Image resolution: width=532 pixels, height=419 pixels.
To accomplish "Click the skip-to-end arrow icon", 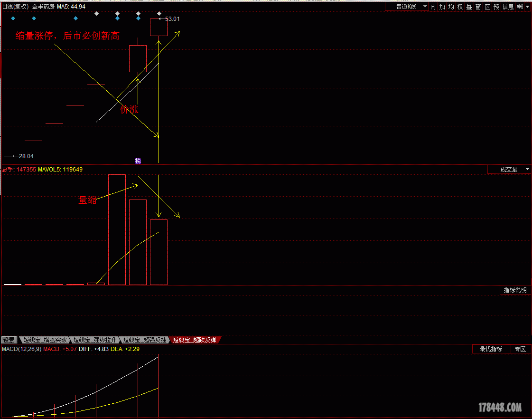I will pos(519,7).
